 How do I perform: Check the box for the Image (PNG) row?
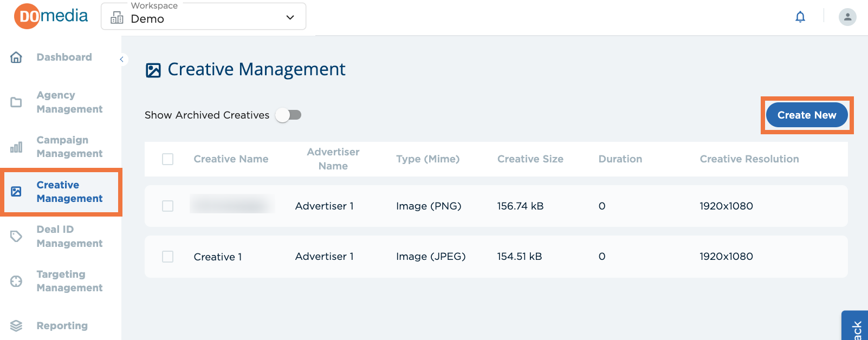(x=168, y=206)
